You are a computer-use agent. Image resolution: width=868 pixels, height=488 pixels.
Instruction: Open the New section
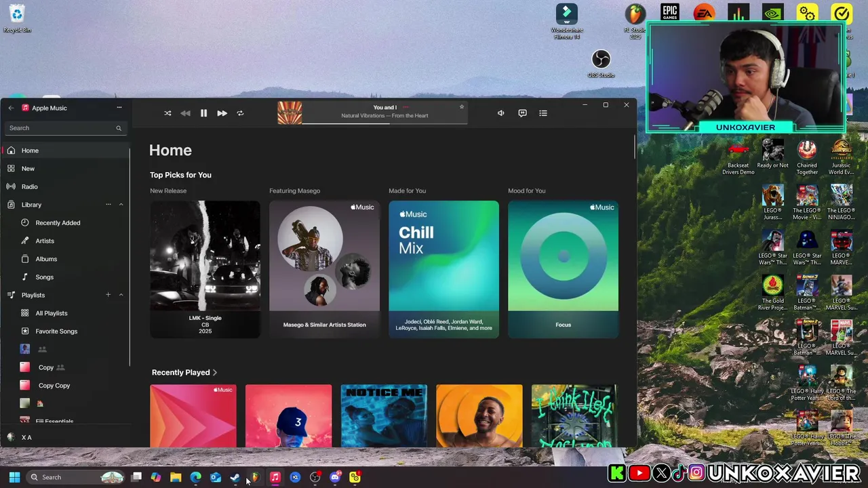[x=65, y=168]
